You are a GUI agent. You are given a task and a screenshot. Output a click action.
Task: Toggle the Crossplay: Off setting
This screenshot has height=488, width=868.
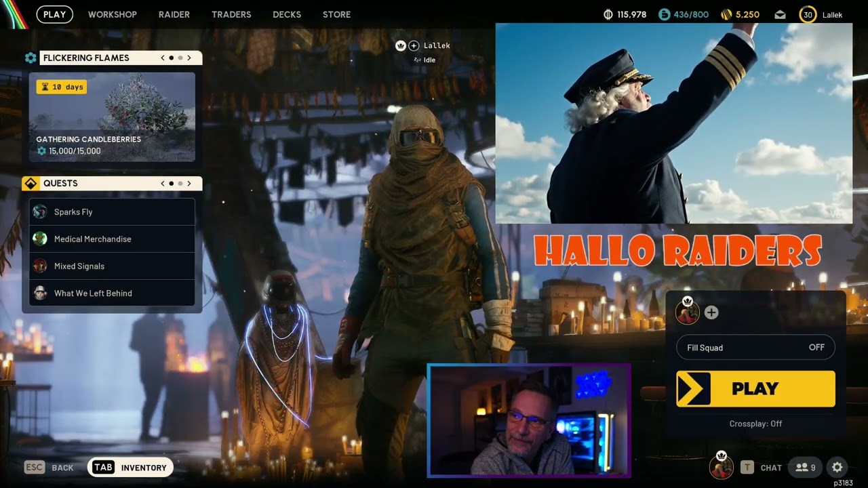point(755,424)
